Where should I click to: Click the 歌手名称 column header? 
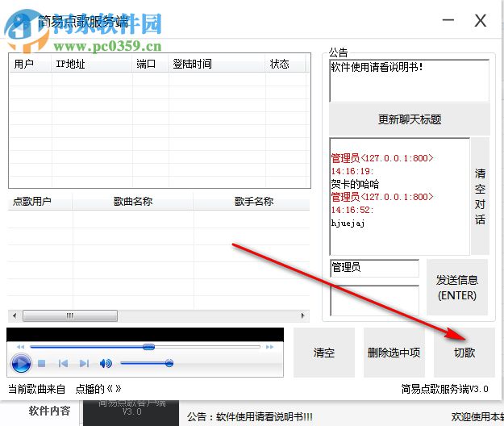(252, 202)
